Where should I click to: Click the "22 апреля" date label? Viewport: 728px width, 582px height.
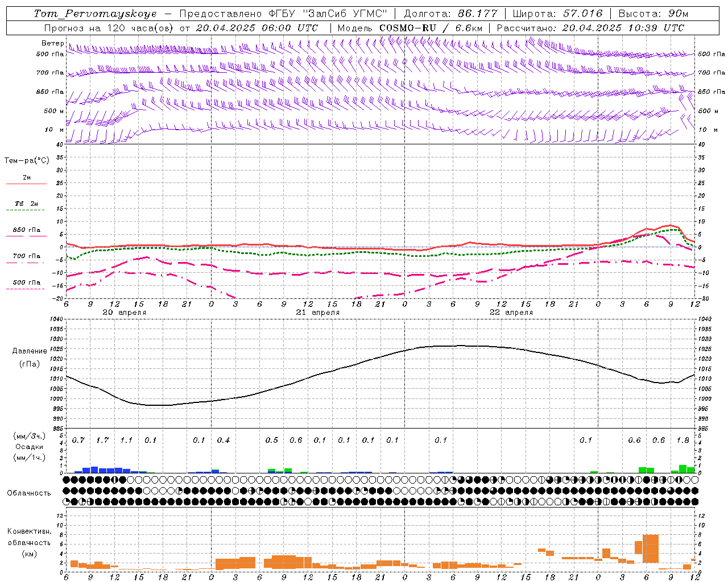pyautogui.click(x=511, y=313)
